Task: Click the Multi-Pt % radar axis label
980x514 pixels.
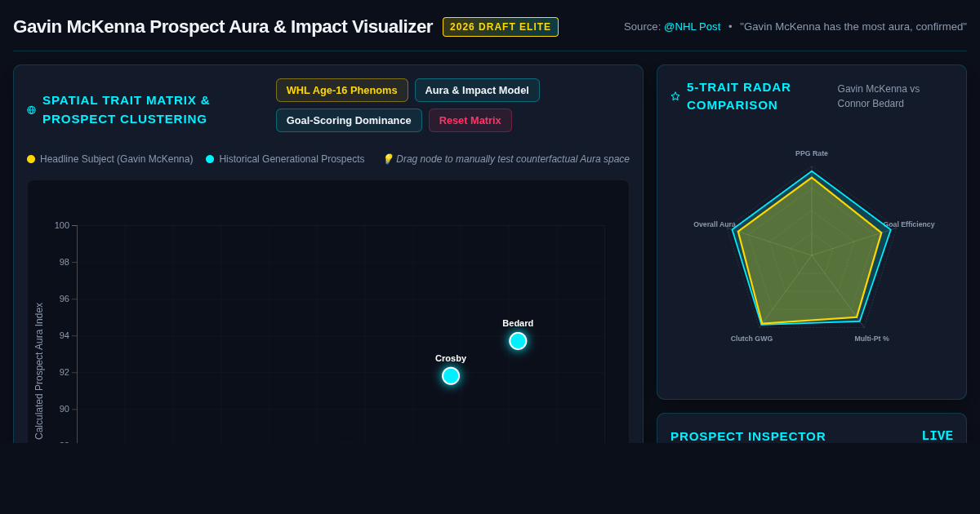Action: [872, 339]
